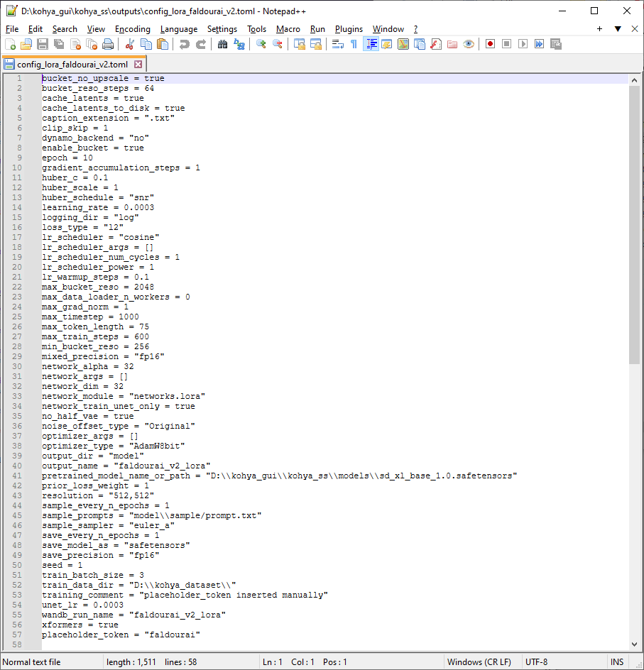644x670 pixels.
Task: Start macro recording via the red record icon
Action: pos(490,43)
